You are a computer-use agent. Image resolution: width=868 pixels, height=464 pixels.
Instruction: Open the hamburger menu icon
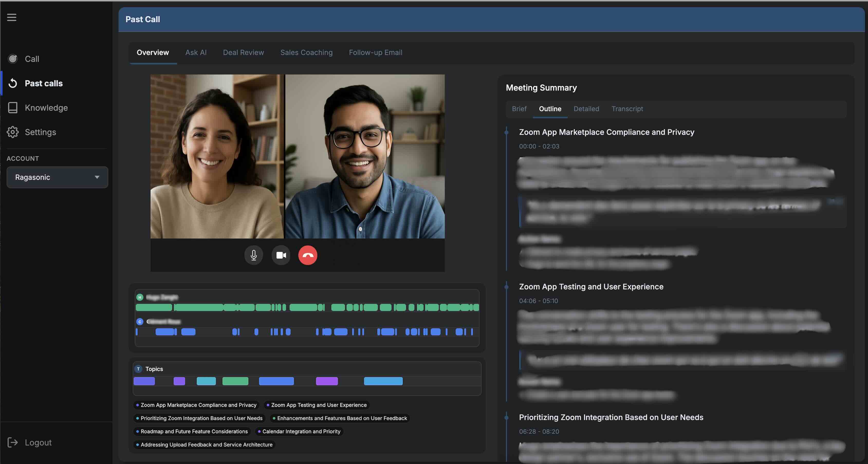12,17
